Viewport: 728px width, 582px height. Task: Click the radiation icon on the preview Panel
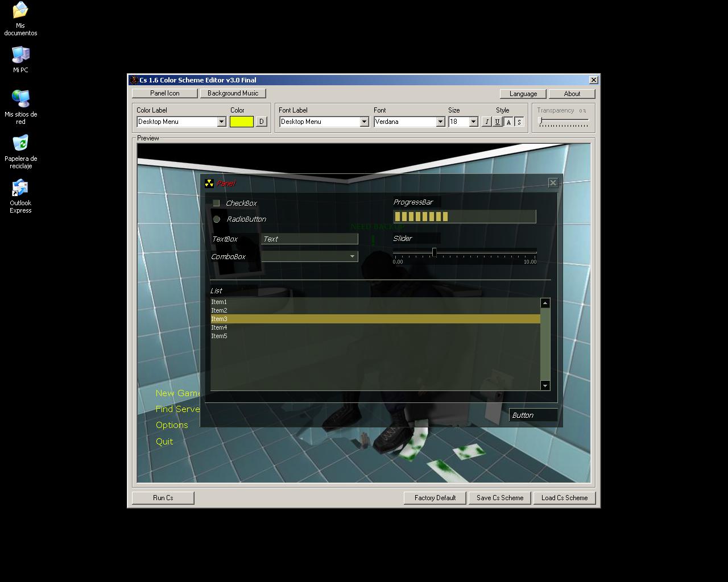[x=209, y=183]
